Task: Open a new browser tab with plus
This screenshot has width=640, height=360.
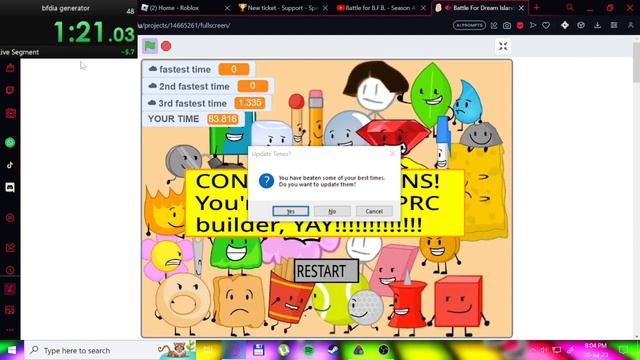Action: coord(537,8)
